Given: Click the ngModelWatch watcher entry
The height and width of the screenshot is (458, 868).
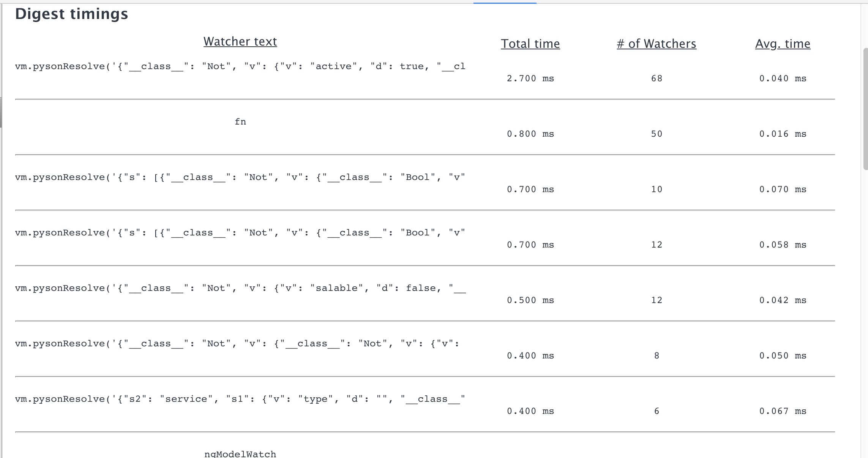Looking at the screenshot, I should click(x=240, y=454).
